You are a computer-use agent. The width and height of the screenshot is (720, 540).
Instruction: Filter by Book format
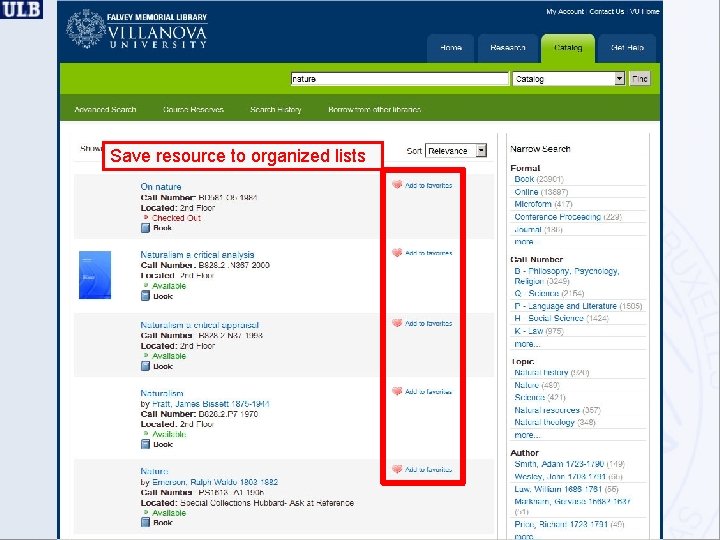524,179
